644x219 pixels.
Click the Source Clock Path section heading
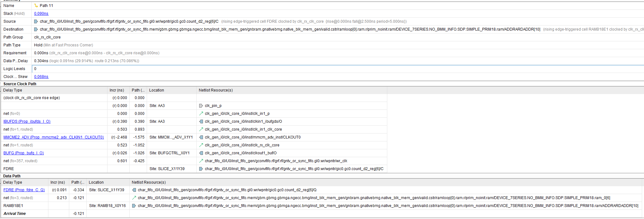(20, 84)
